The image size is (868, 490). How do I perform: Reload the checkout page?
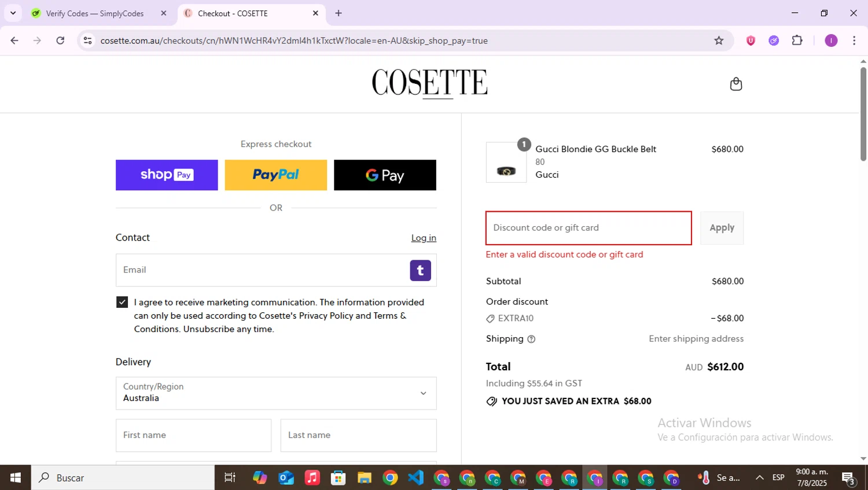[60, 40]
